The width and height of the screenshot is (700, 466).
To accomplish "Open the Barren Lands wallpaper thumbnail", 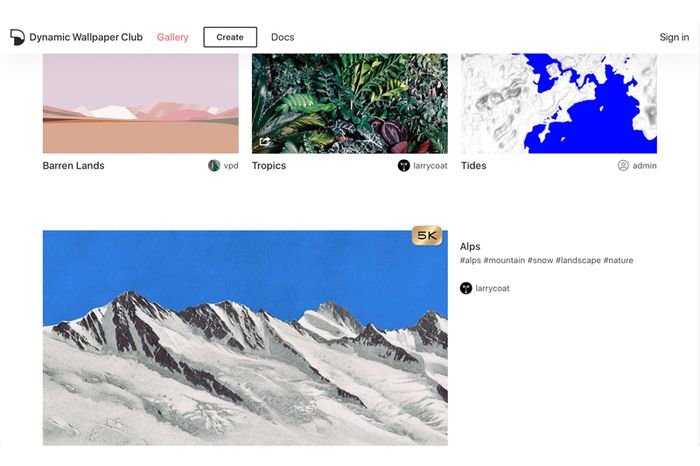I will pyautogui.click(x=141, y=104).
